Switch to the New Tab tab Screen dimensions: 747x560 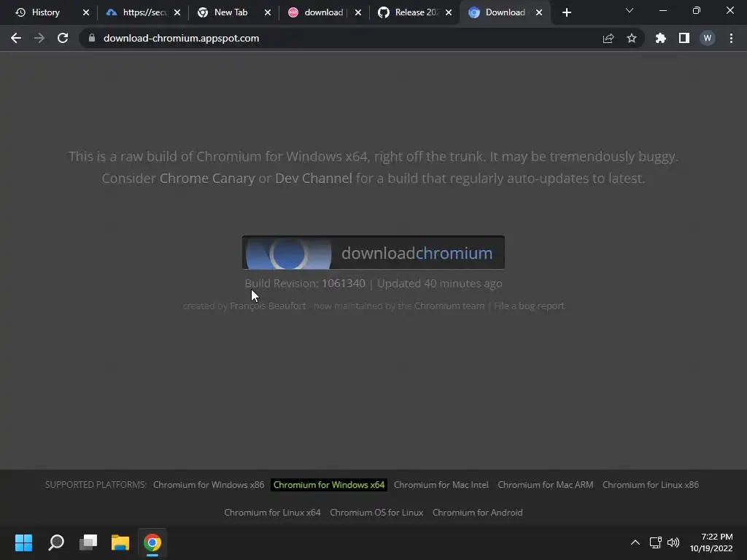(x=231, y=12)
